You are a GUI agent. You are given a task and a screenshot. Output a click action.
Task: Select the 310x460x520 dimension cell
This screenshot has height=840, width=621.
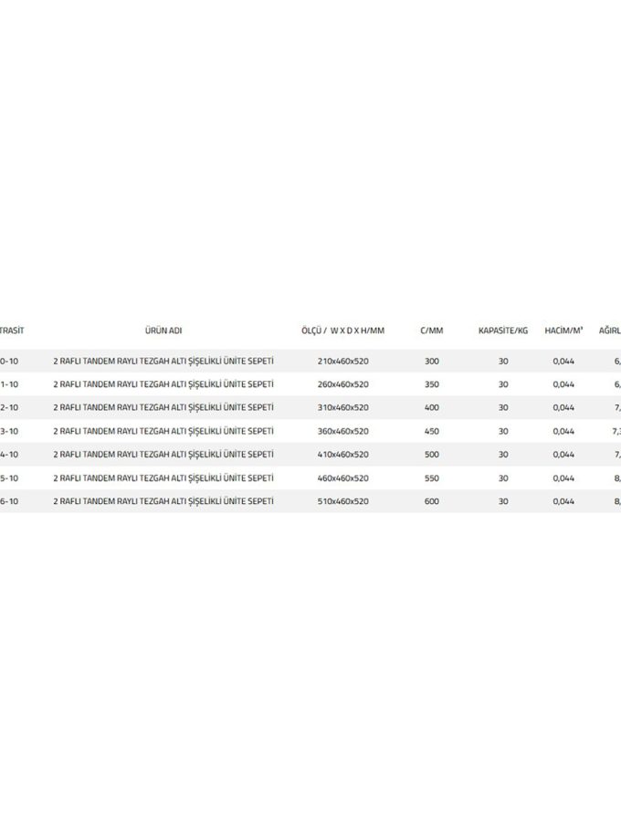342,407
